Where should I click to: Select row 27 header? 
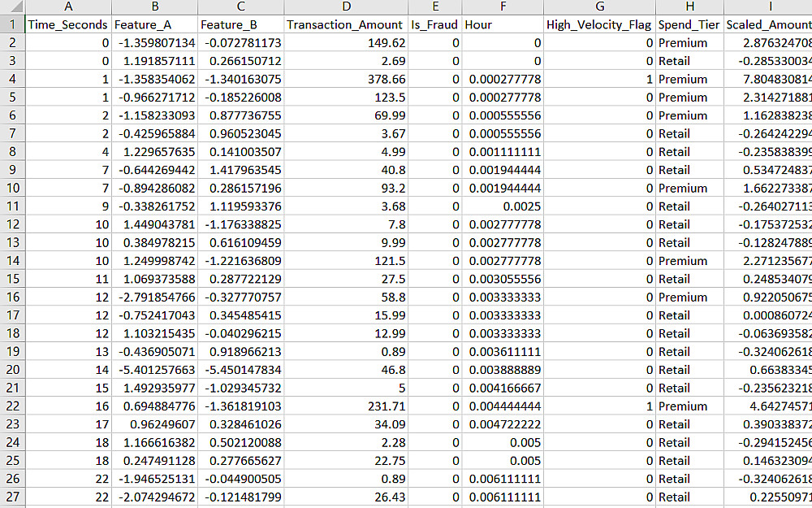pos(12,497)
